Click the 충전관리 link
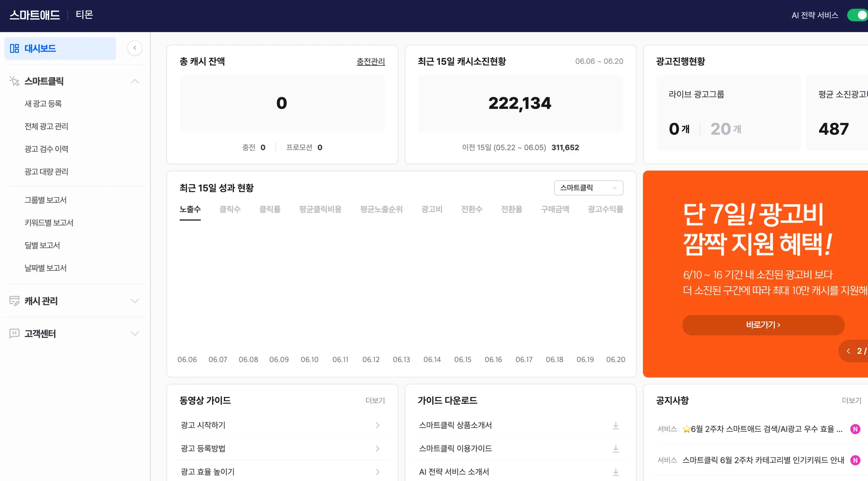This screenshot has width=868, height=481. (370, 61)
